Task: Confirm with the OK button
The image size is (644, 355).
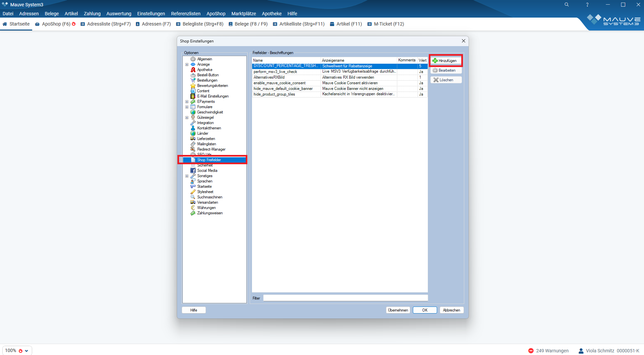Action: [425, 310]
